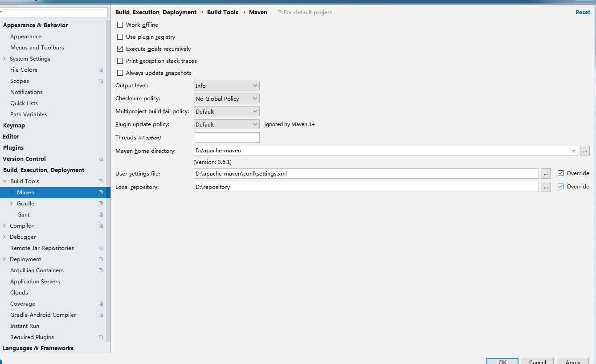Open Maven home directory dropdown arrow
This screenshot has height=364, width=596.
573,151
